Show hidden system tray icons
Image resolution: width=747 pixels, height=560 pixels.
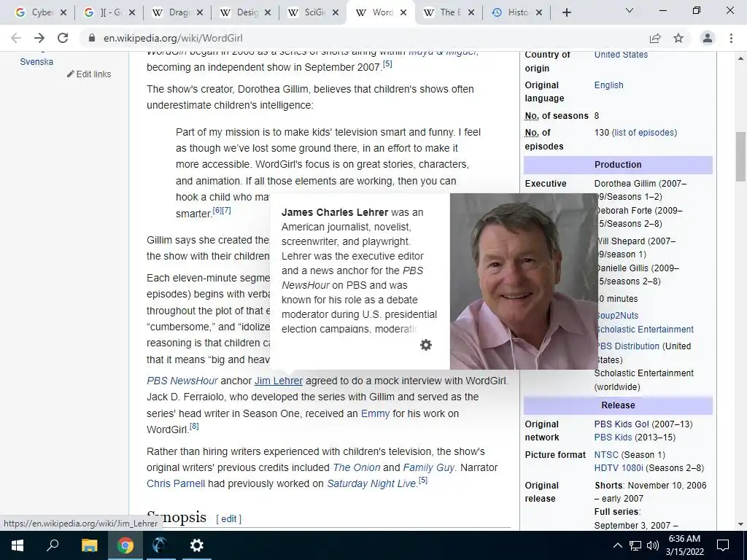[x=617, y=545]
